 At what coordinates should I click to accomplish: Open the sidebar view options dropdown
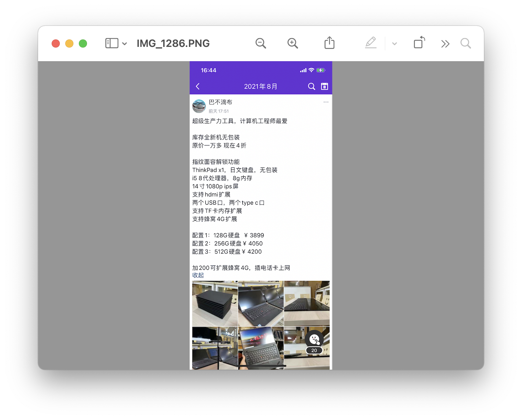[x=124, y=43]
